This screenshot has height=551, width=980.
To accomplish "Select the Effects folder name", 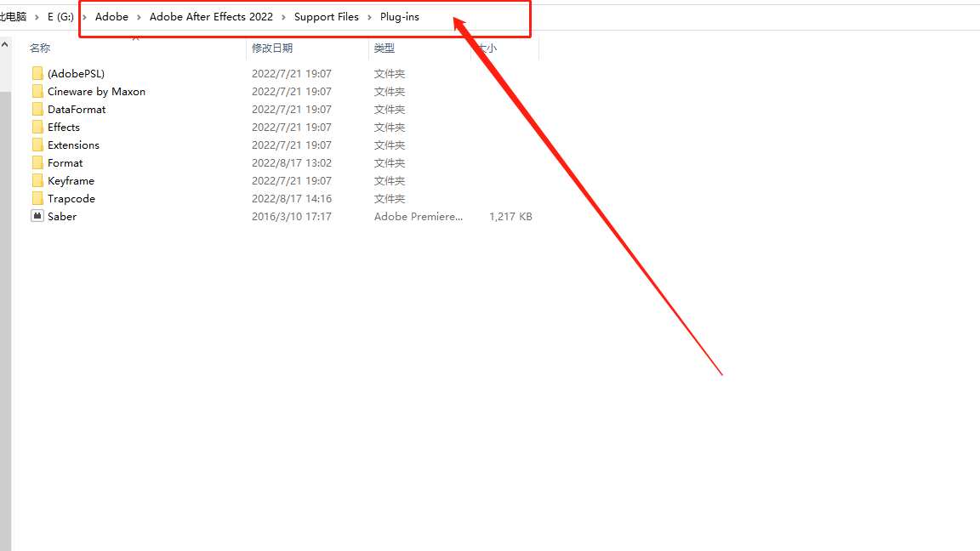I will tap(64, 128).
